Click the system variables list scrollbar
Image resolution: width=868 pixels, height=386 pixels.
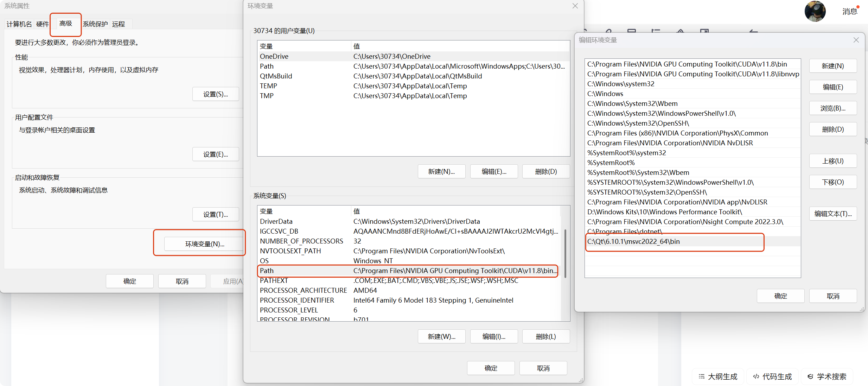point(565,253)
